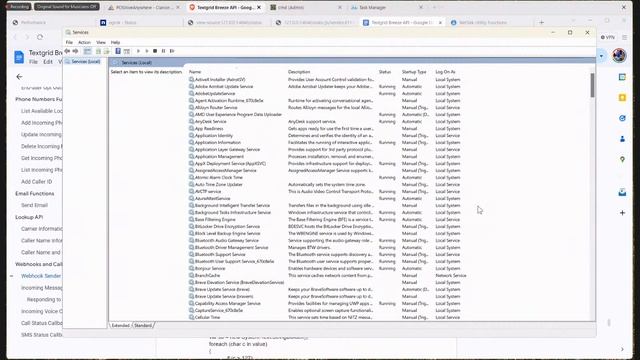640x360 pixels.
Task: Open the Google account avatar
Action: pyautogui.click(x=619, y=56)
